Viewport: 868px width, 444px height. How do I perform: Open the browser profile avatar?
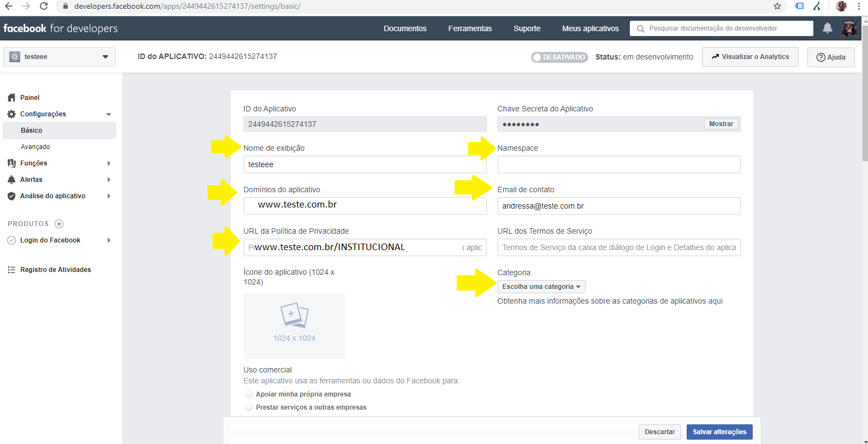841,6
